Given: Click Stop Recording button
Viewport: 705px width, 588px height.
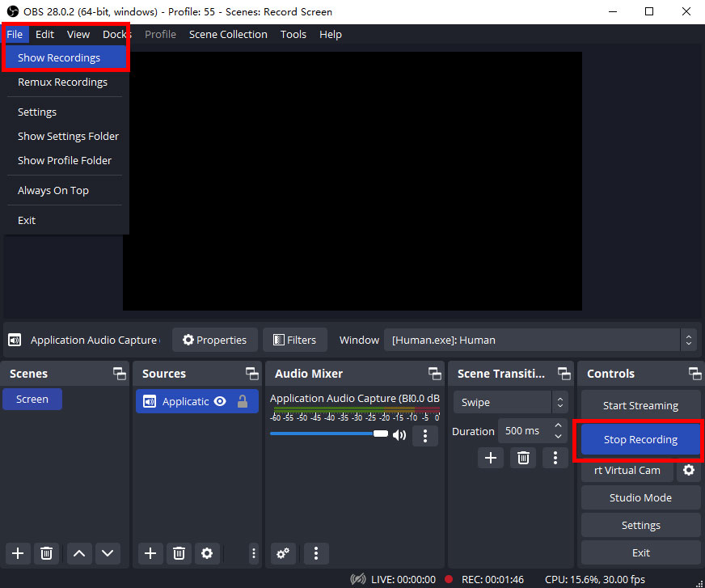Looking at the screenshot, I should tap(640, 439).
